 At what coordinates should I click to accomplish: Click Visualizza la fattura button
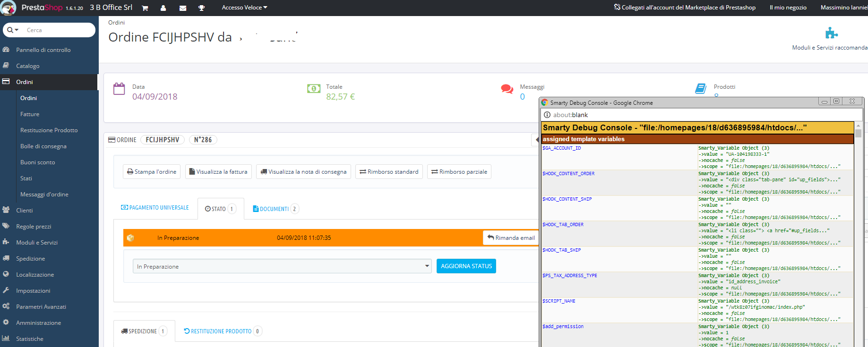coord(218,171)
